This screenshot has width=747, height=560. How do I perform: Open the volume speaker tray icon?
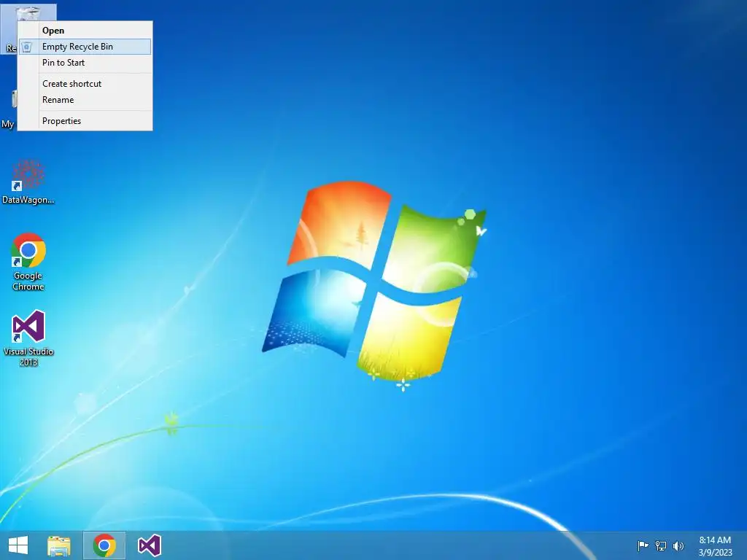[x=678, y=545]
